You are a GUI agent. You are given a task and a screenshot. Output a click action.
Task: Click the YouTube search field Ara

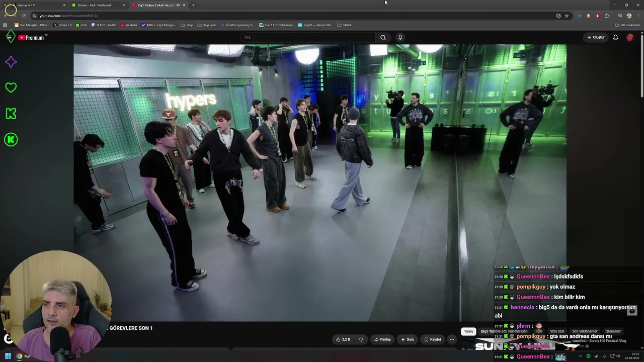pos(307,37)
